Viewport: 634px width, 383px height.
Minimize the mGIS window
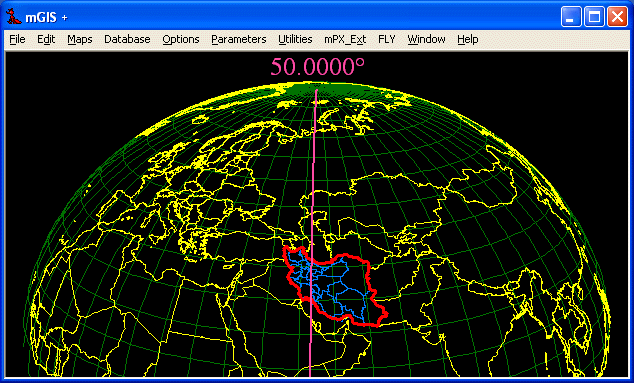tap(571, 17)
